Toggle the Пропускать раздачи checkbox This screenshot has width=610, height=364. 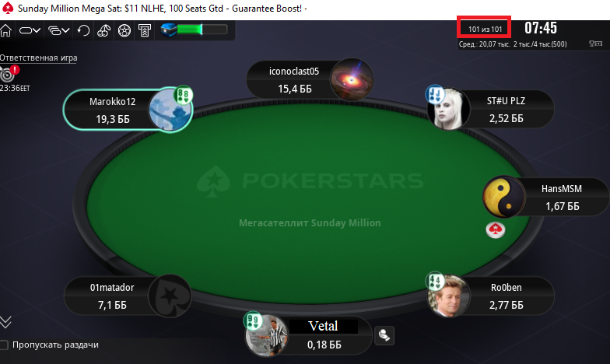point(5,345)
